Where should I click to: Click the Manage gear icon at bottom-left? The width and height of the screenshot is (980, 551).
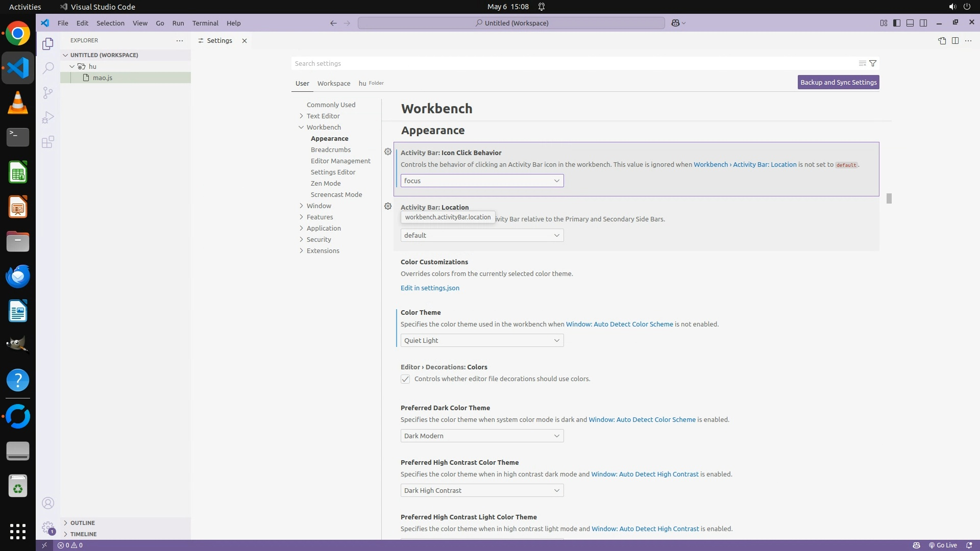pyautogui.click(x=48, y=528)
